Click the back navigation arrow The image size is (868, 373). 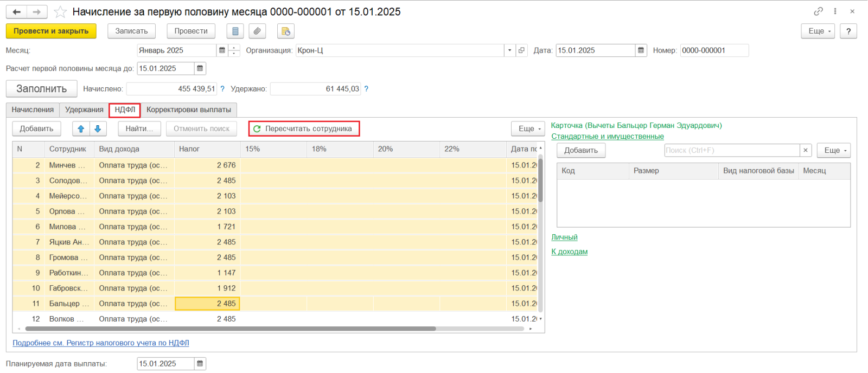click(16, 12)
